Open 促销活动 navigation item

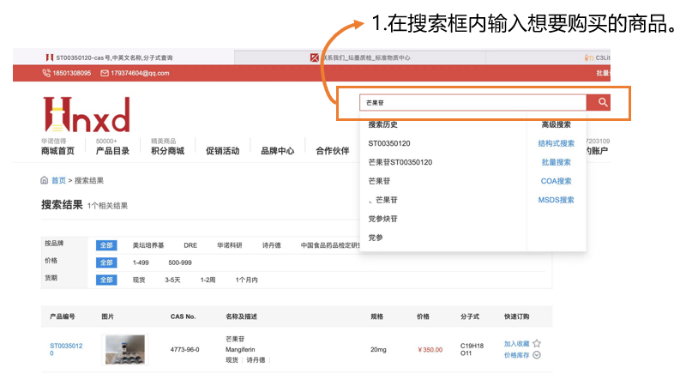[x=222, y=151]
